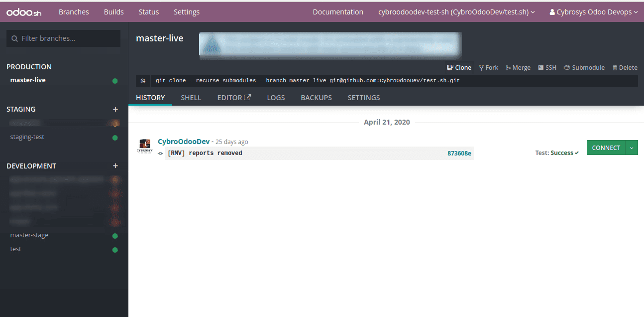Select the master-live production branch
Viewport: 644px width, 317px height.
click(28, 80)
